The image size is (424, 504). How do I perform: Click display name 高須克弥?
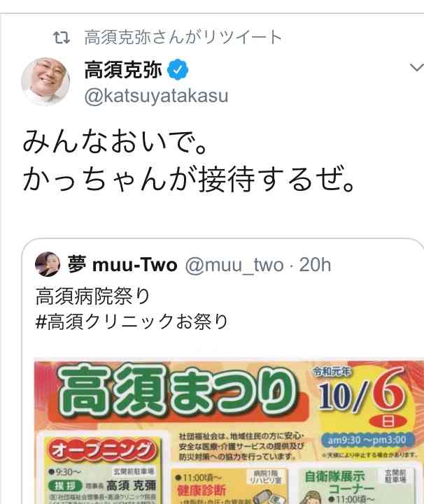click(123, 69)
